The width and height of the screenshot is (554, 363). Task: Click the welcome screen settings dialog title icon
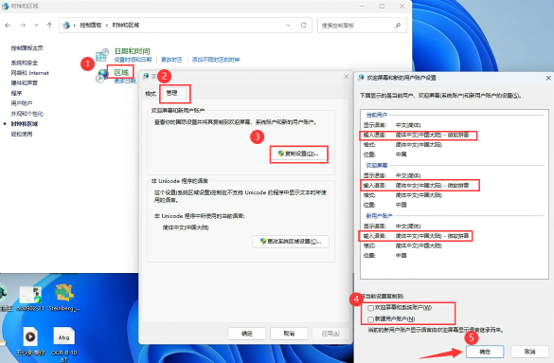[361, 78]
